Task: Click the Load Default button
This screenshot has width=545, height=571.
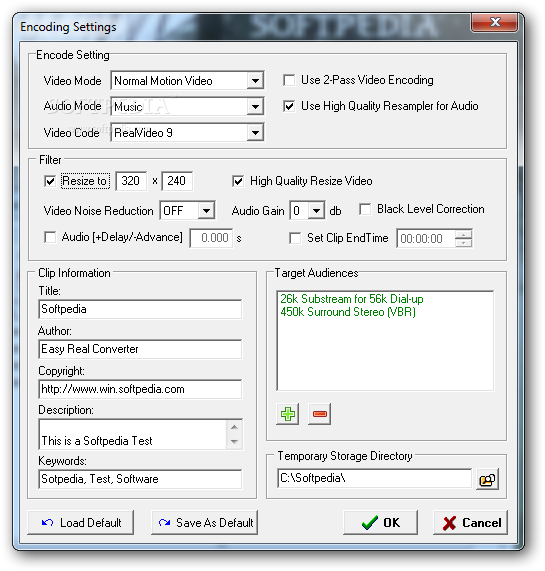Action: [x=80, y=523]
